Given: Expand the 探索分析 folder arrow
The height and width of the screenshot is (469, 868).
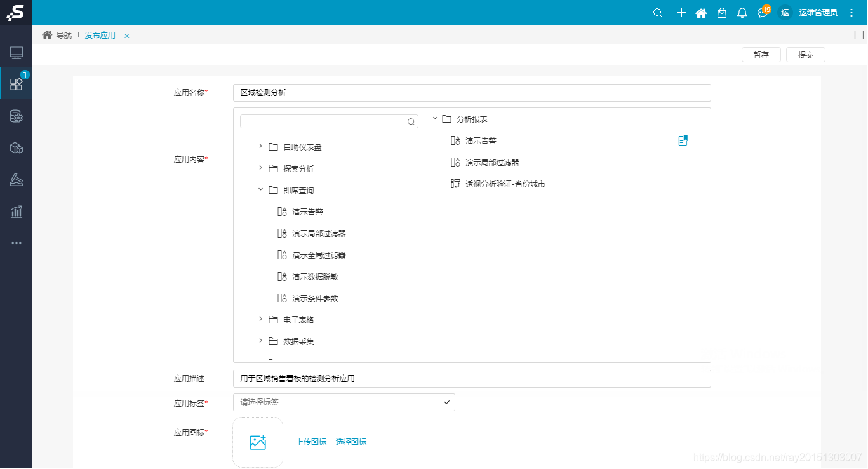Looking at the screenshot, I should tap(260, 168).
